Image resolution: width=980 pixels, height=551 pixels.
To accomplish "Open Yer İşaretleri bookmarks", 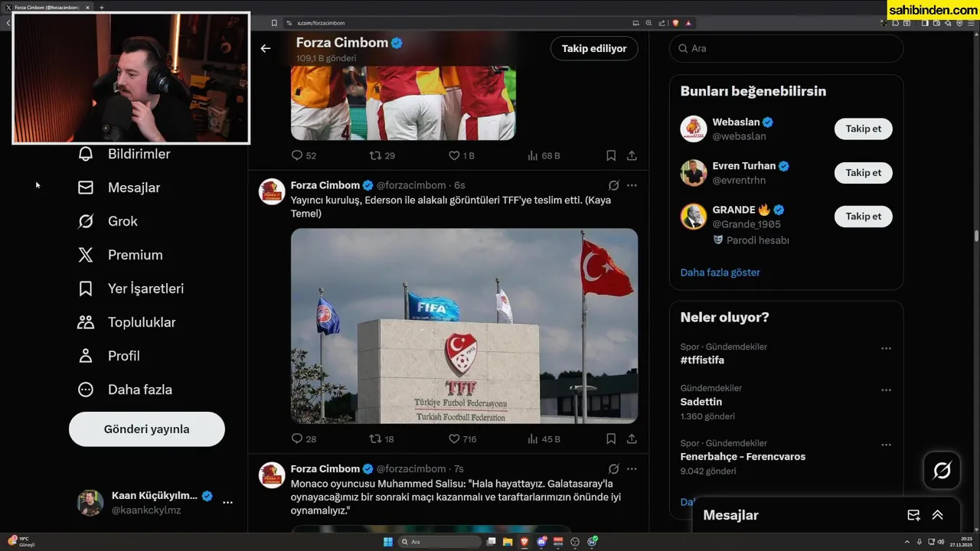I will coord(130,289).
